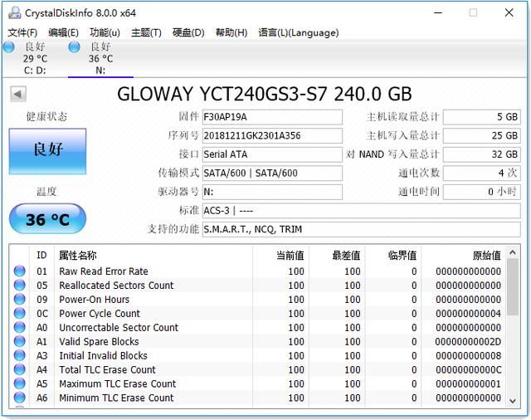Select the Power Cycle Count row name
This screenshot has width=531, height=420.
pos(100,313)
